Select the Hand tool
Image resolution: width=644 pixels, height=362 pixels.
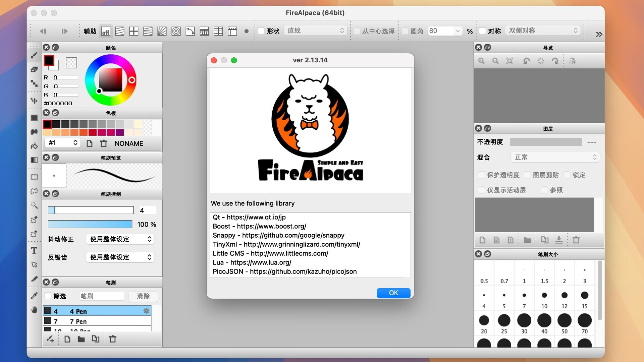pos(34,310)
